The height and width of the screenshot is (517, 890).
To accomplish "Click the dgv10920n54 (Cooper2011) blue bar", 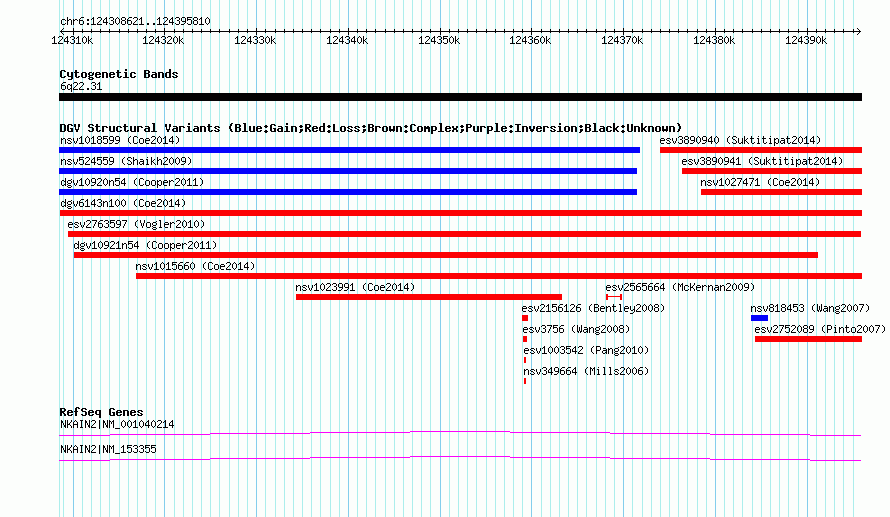I will pos(348,192).
